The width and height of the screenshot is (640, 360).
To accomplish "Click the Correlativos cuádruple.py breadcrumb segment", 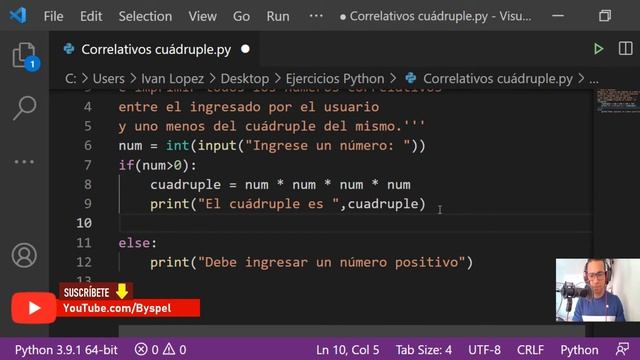I will (498, 78).
